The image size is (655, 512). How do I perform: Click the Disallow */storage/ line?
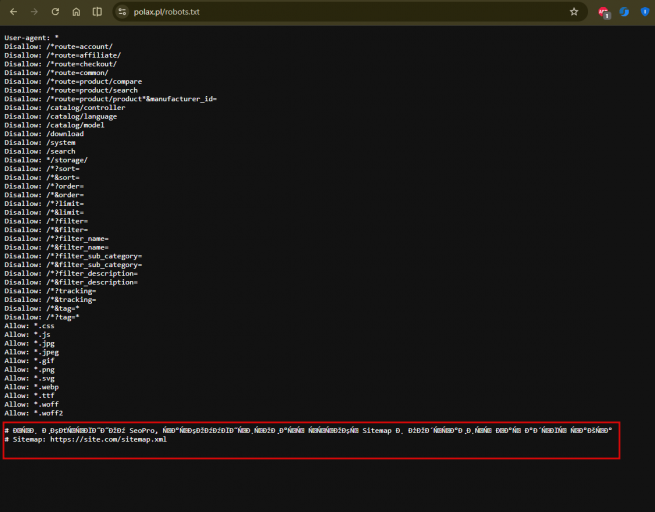point(46,160)
